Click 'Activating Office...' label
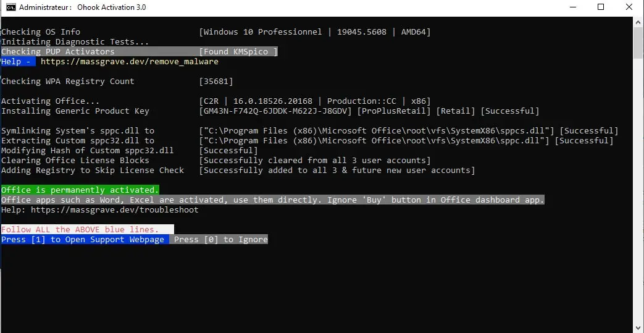Viewport: 644px width, 333px height. point(51,101)
